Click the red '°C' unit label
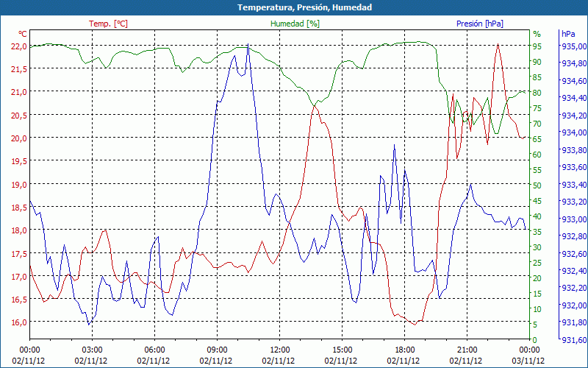 23,34
